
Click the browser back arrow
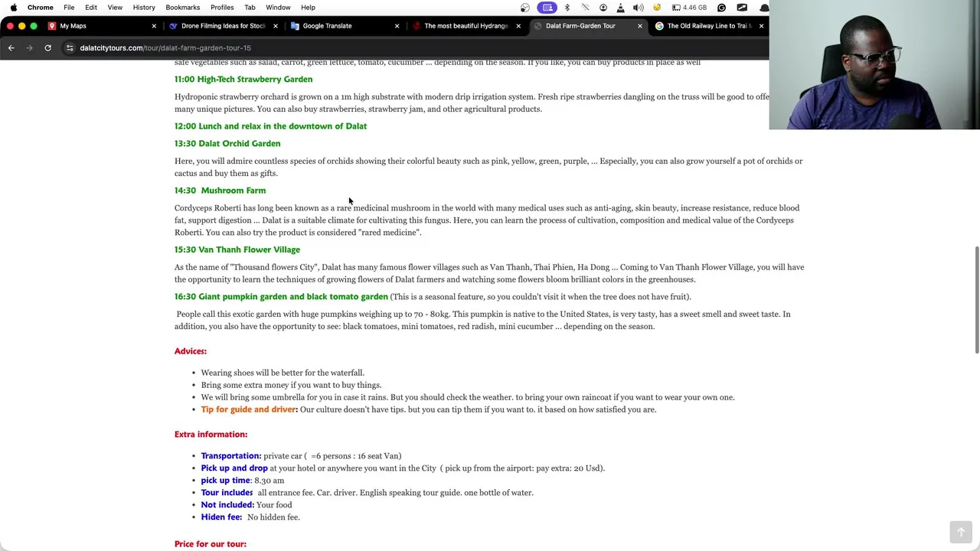coord(11,48)
